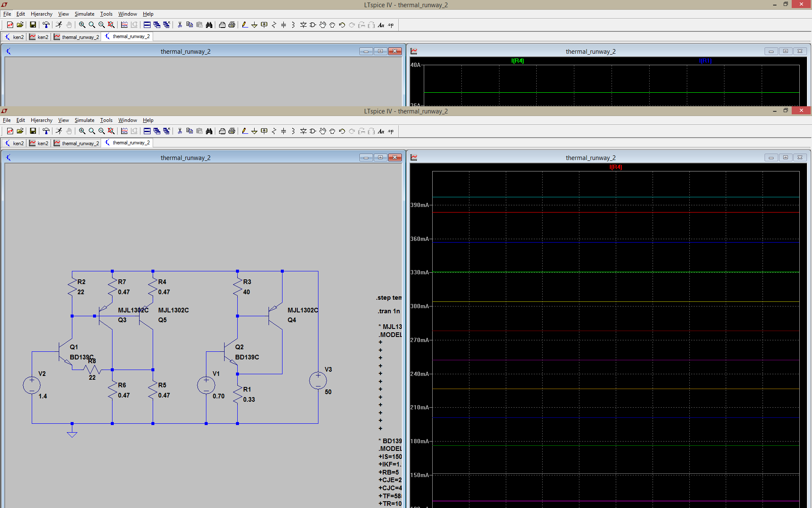Select transistor Q4 label in schematic
The image size is (812, 508).
coord(292,320)
